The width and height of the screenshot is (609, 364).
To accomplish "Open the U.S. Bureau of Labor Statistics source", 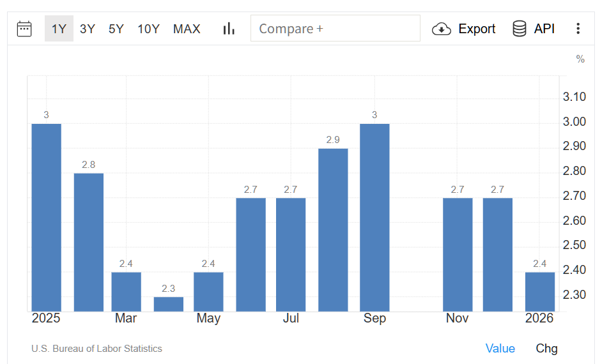I will click(x=96, y=349).
